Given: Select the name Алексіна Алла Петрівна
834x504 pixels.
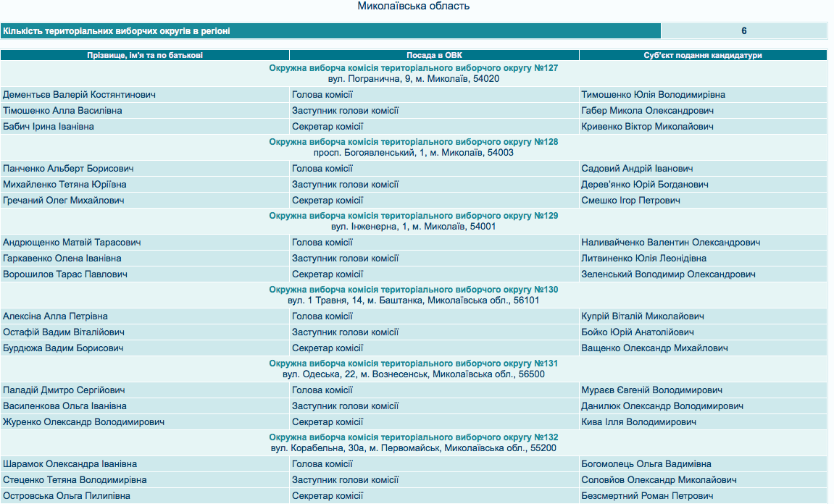Looking at the screenshot, I should [x=55, y=316].
